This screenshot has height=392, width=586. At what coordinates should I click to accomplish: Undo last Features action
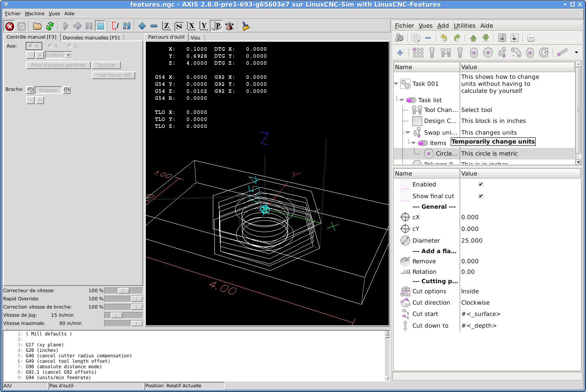pos(444,38)
